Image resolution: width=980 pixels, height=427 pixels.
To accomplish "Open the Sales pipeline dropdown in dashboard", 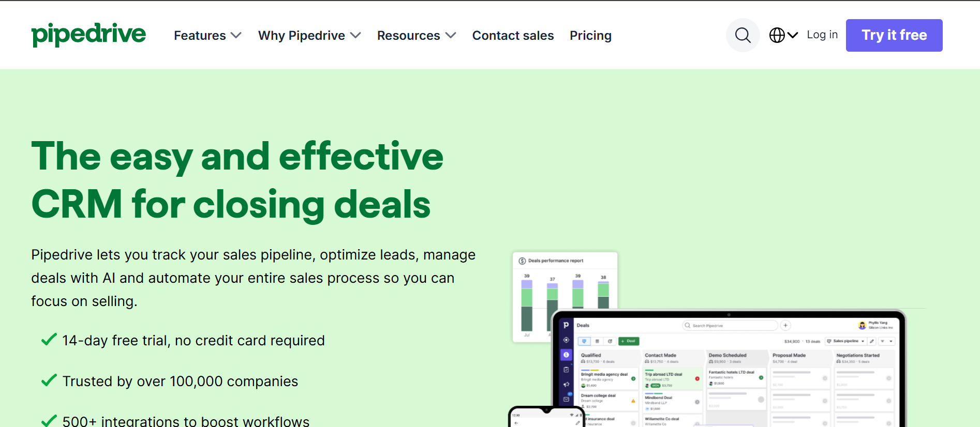I will (845, 341).
